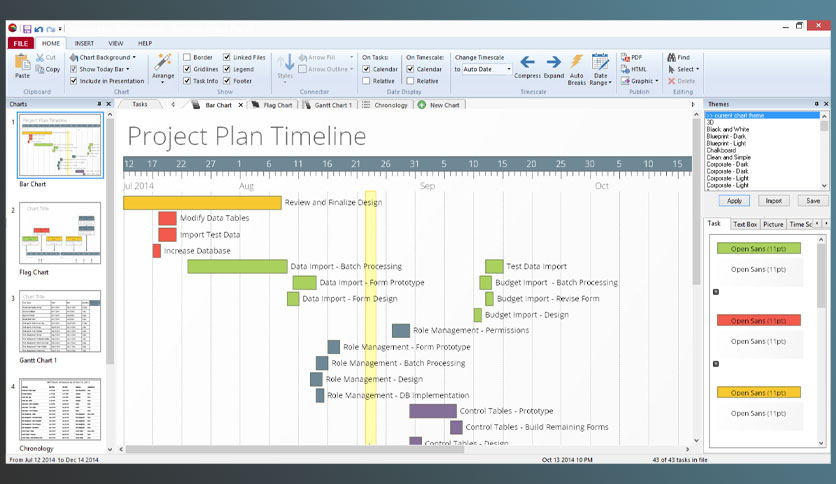836x484 pixels.
Task: Click the green New Chart plus icon
Action: (422, 105)
